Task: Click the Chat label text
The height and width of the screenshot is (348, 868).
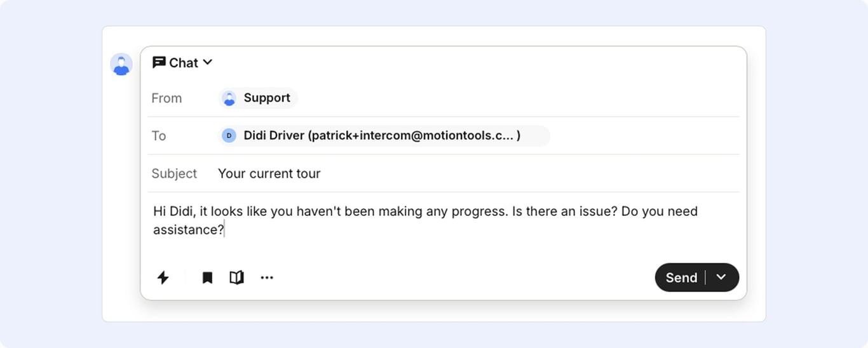Action: [x=184, y=63]
